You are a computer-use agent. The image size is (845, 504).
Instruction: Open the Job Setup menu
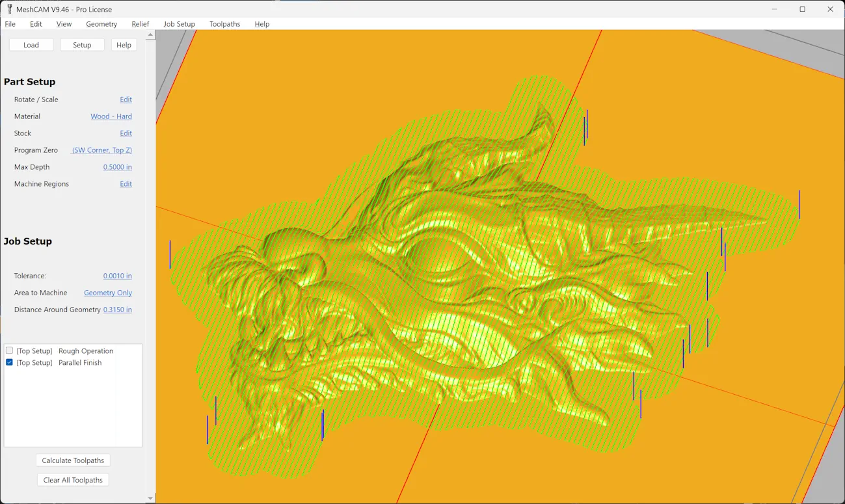[179, 24]
